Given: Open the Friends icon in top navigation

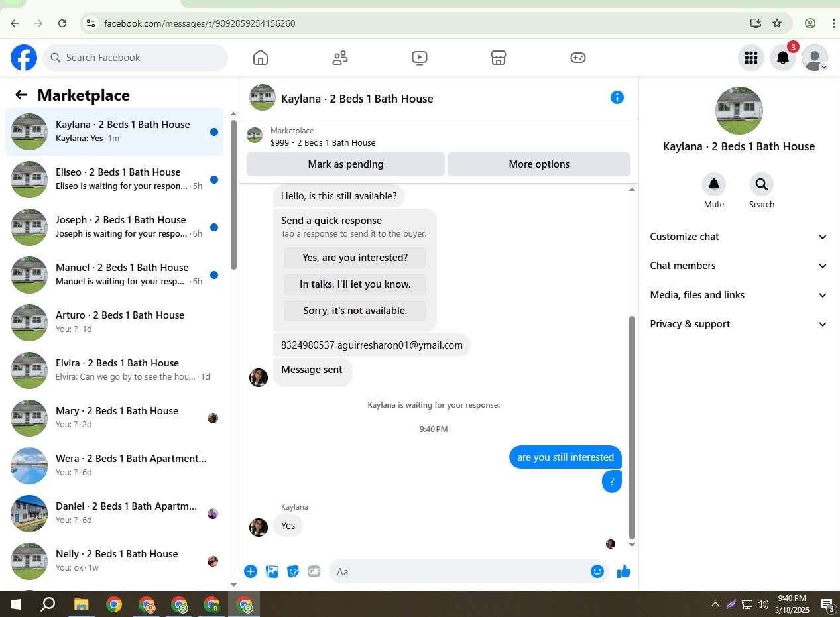Looking at the screenshot, I should (340, 58).
